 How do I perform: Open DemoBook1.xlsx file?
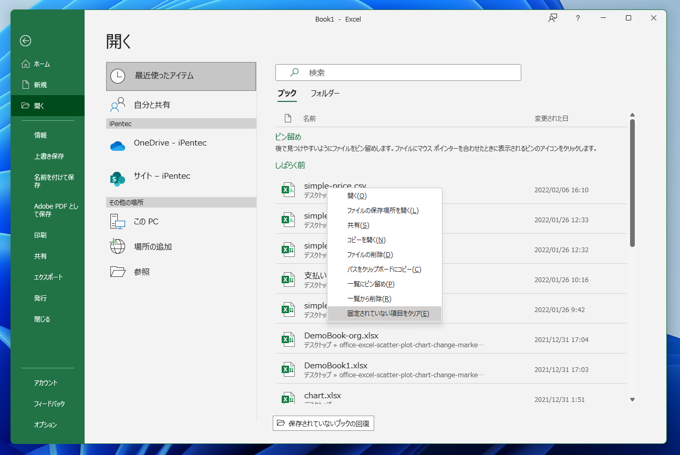[451, 370]
